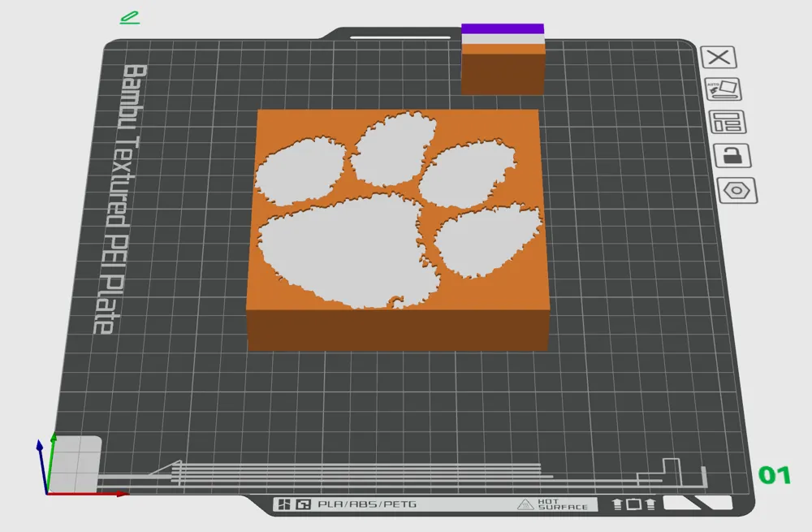
Task: Click the plate number 01 label
Action: click(776, 473)
